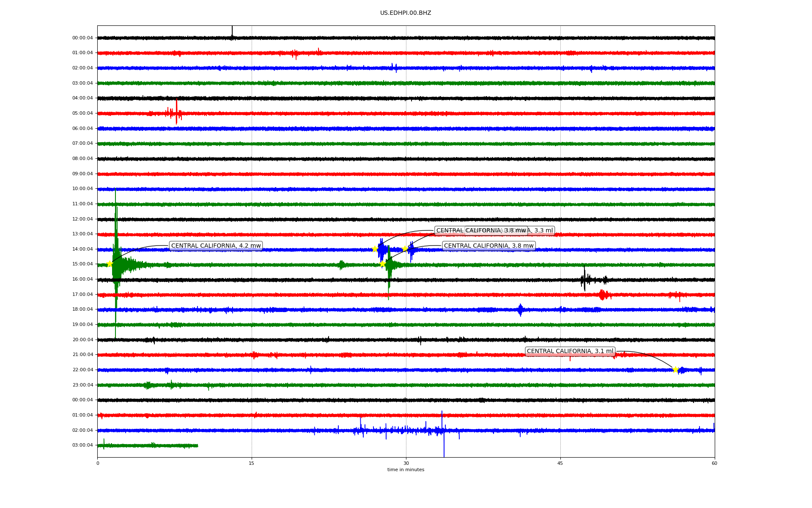Select the CENTRAL CALIFORNIA, 3.1 ml annotation label
This screenshot has width=812, height=508.
click(x=570, y=351)
